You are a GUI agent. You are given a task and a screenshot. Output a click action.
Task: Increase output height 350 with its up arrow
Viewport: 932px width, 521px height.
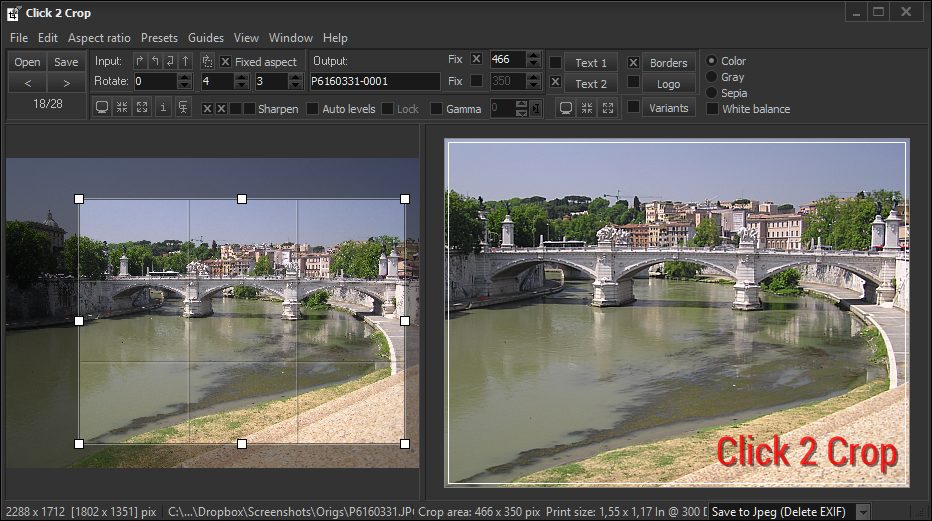coord(534,77)
